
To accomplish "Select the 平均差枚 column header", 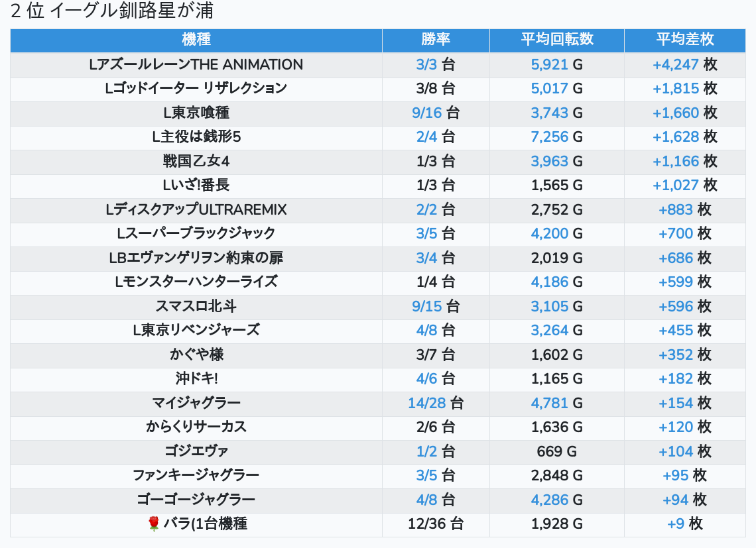I will point(685,40).
